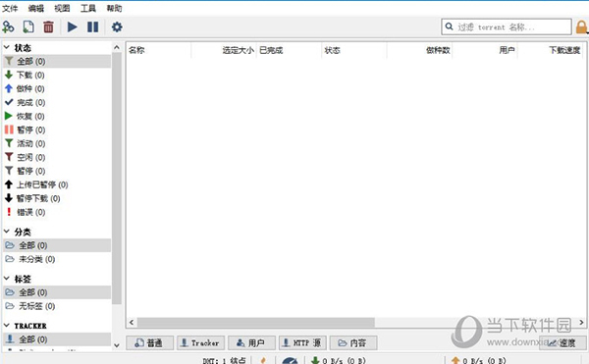Screen dimensions: 589x364
Task: Open the 视图 menu
Action: coord(62,8)
